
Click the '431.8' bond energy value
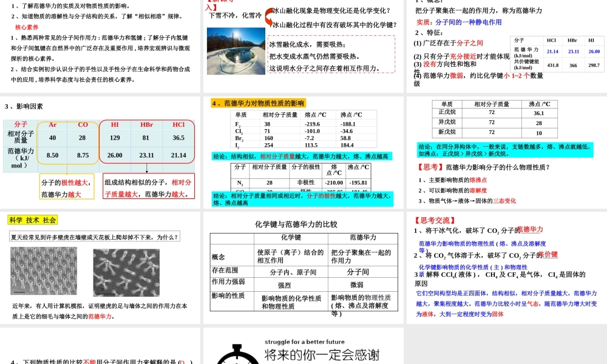(x=553, y=65)
